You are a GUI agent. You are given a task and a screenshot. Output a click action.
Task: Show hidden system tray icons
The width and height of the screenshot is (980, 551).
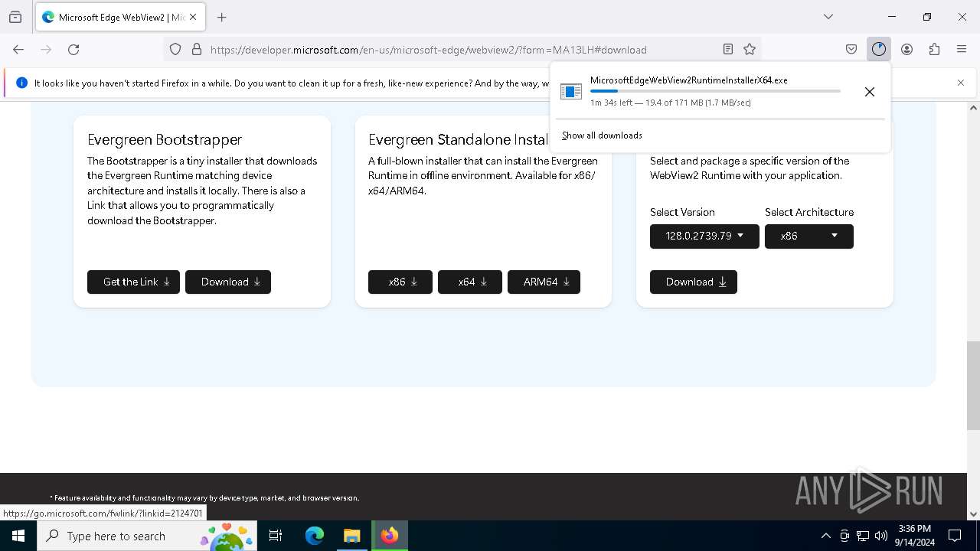coord(825,536)
